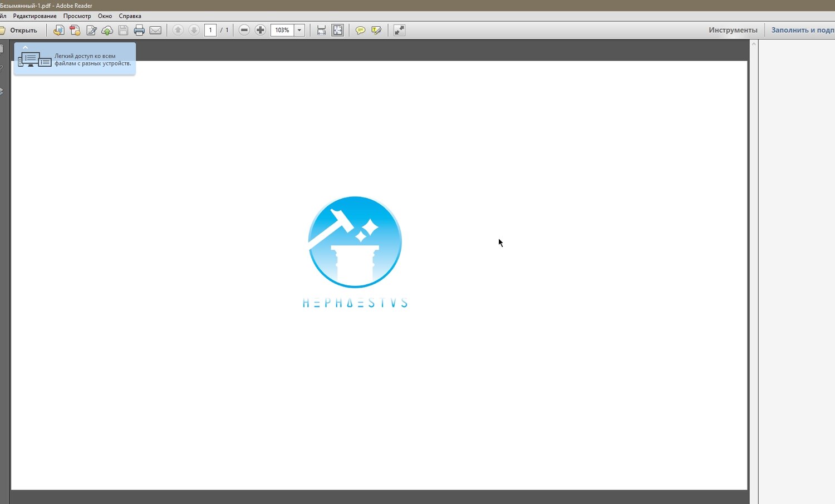Open the Справка menu
The image size is (835, 504).
(130, 16)
